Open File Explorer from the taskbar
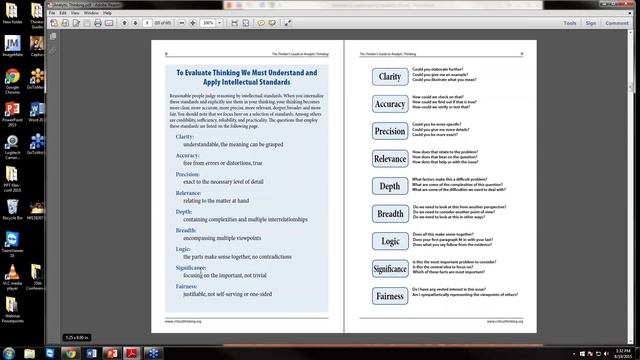 point(29,353)
